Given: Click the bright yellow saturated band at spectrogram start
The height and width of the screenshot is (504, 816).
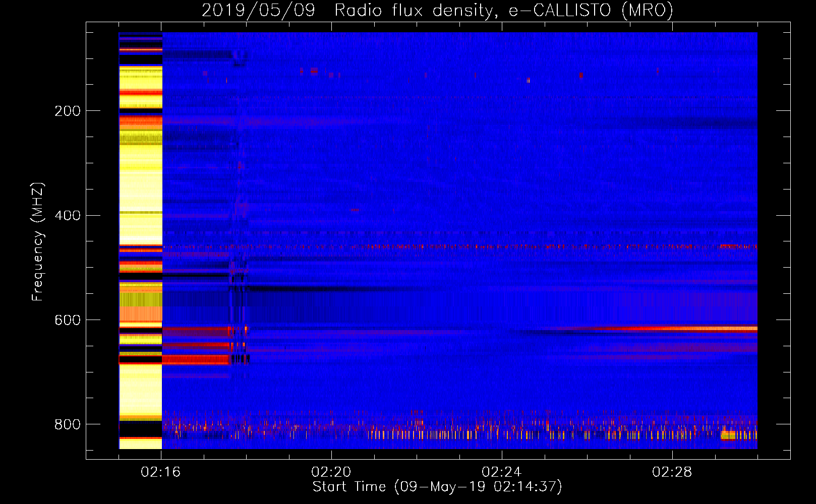Looking at the screenshot, I should click(141, 241).
